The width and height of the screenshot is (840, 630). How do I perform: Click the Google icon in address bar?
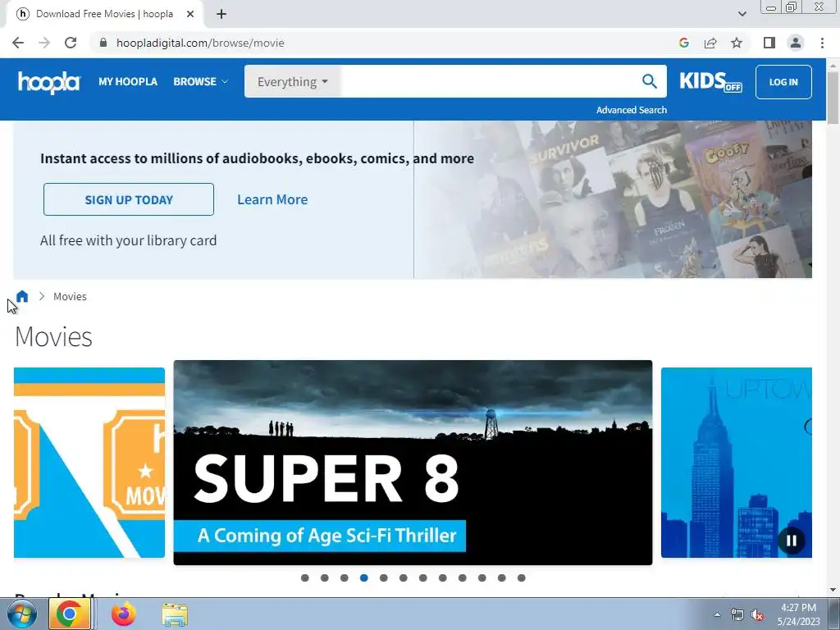tap(683, 43)
